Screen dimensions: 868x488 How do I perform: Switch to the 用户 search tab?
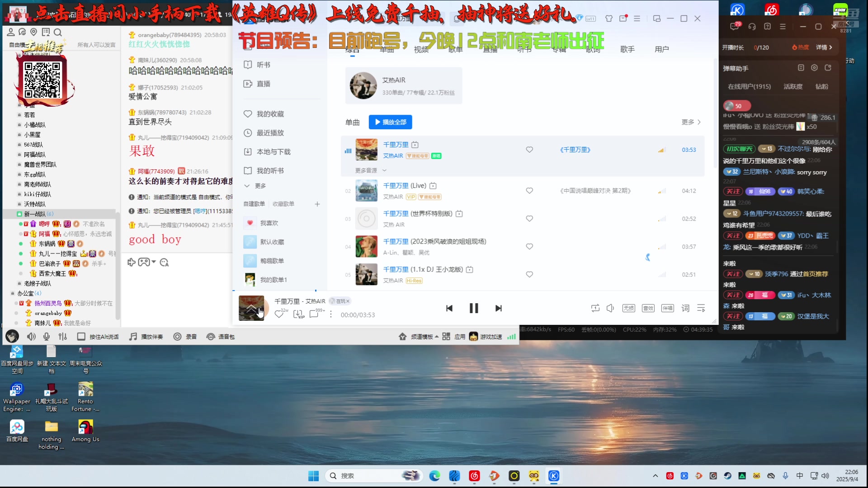pyautogui.click(x=661, y=49)
